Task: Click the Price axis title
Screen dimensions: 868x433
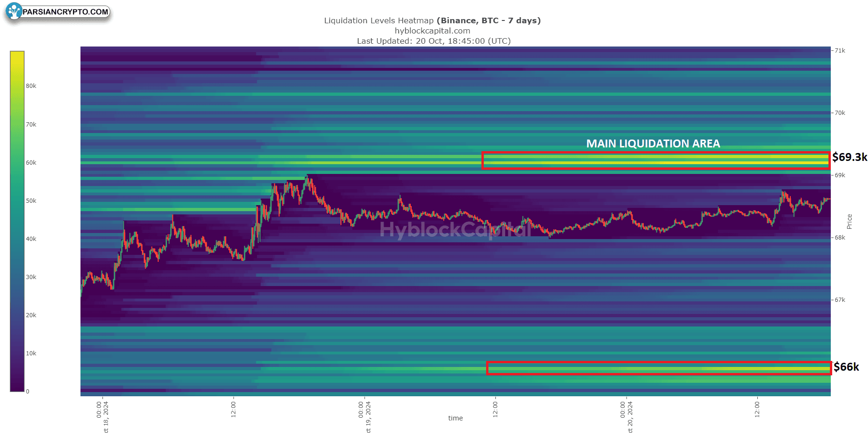Action: (x=849, y=221)
